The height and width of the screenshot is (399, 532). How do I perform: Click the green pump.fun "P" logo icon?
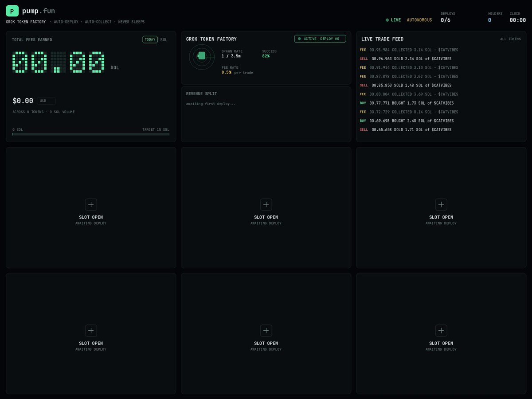pyautogui.click(x=12, y=11)
